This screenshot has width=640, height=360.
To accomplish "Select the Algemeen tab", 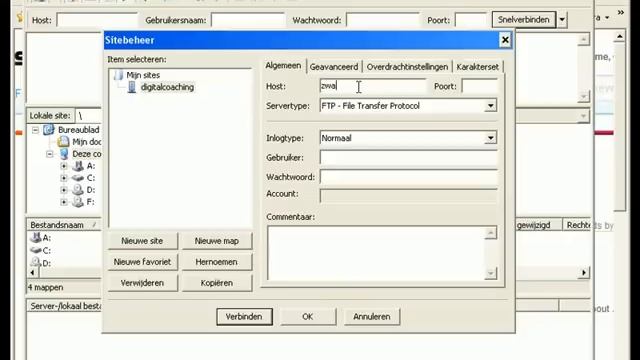I will click(283, 66).
